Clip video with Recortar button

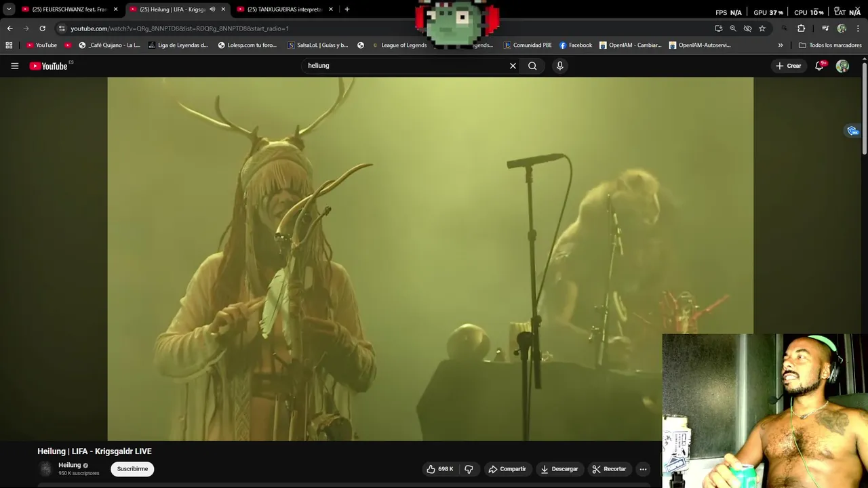click(609, 469)
